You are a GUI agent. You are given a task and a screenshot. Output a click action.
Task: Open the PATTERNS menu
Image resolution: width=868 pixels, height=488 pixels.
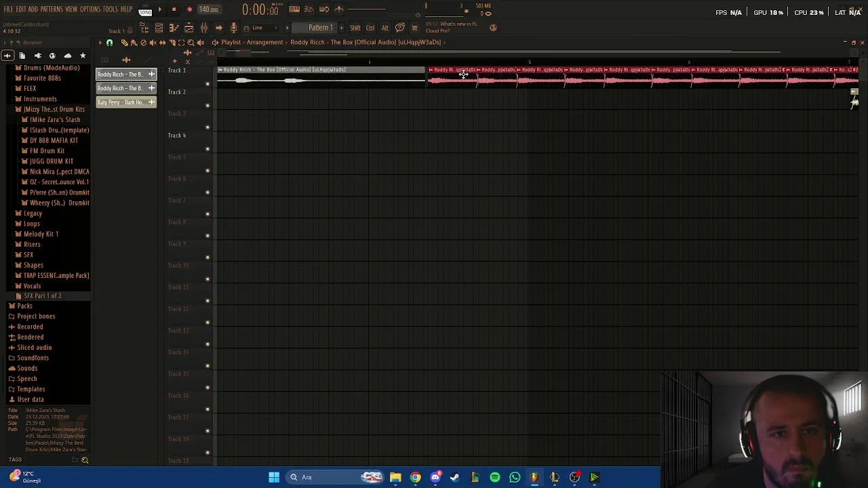click(52, 9)
